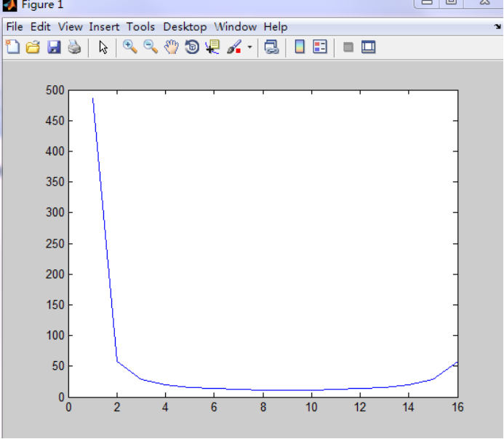Open the View menu

(70, 27)
